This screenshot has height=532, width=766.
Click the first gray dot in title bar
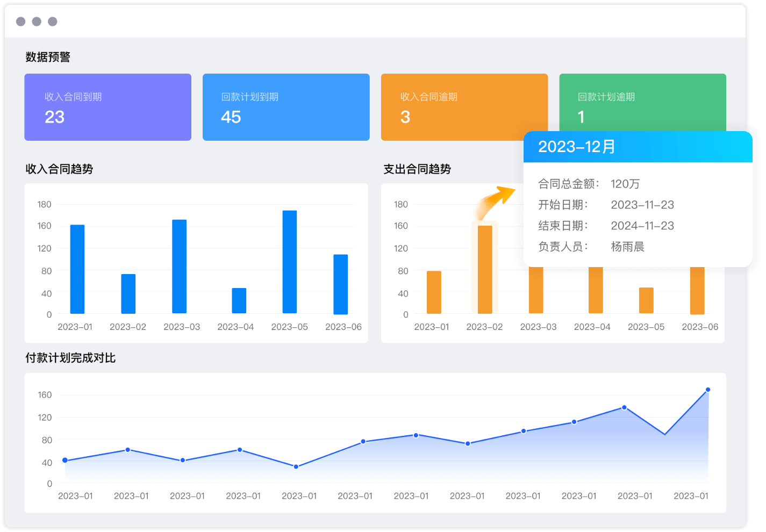click(21, 21)
